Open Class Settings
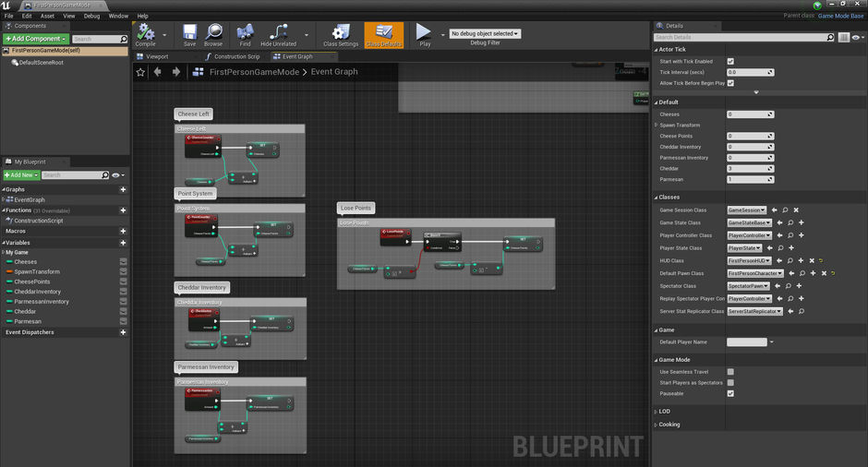This screenshot has height=467, width=868. pos(341,35)
